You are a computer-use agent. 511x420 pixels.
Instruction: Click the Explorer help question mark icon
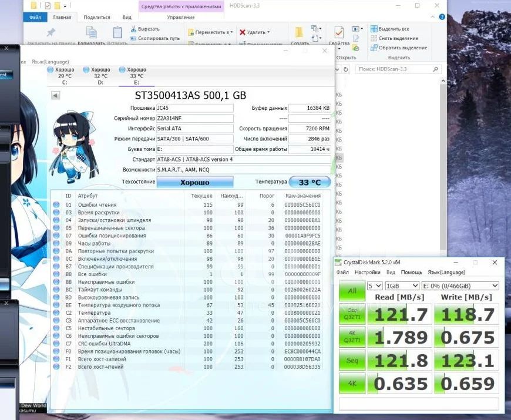[x=442, y=17]
